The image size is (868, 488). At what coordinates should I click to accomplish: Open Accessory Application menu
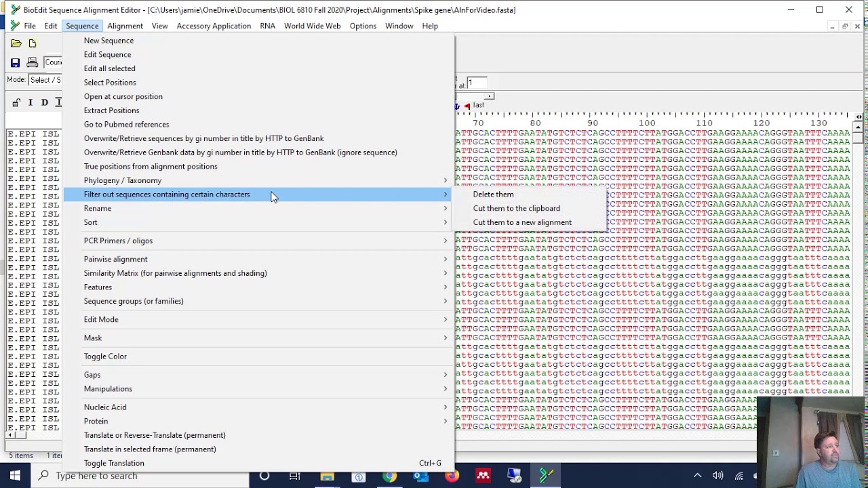[214, 26]
